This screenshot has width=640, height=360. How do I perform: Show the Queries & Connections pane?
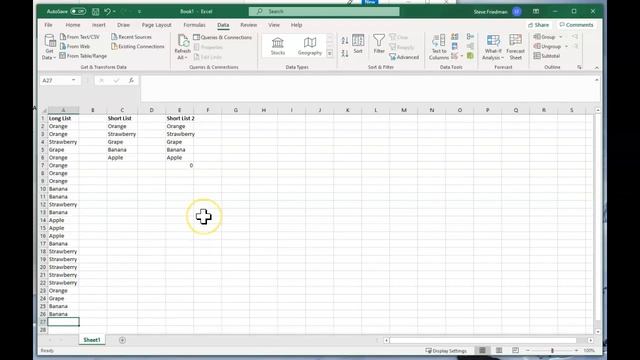click(x=223, y=37)
